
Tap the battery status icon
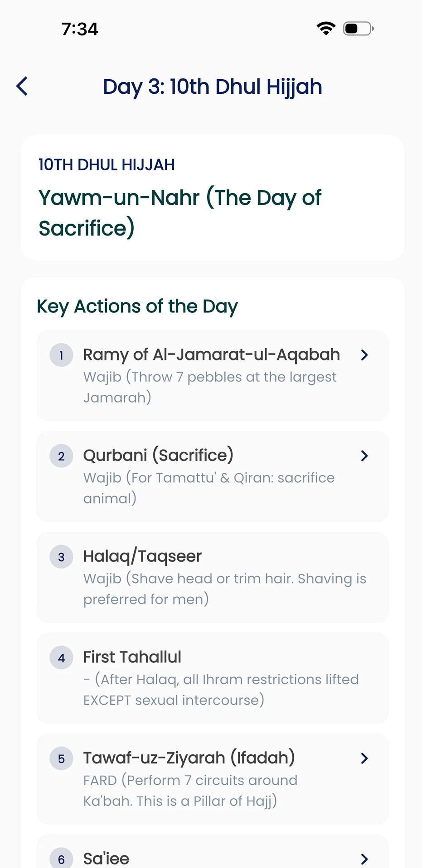(x=358, y=29)
